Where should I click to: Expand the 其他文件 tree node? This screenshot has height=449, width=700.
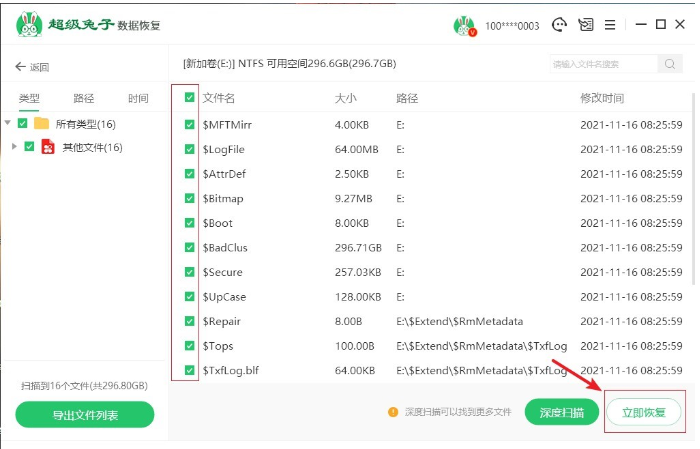click(14, 147)
